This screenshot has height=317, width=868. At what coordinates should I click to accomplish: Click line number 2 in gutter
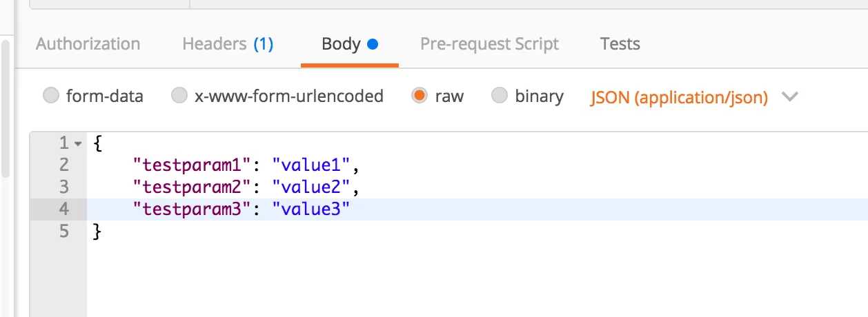click(64, 165)
